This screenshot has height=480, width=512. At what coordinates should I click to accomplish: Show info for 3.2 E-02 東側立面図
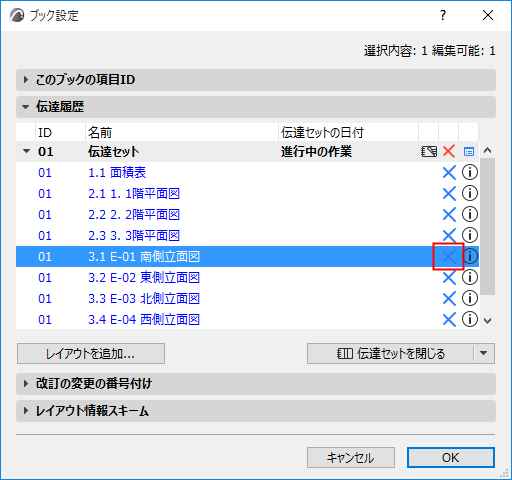(470, 277)
